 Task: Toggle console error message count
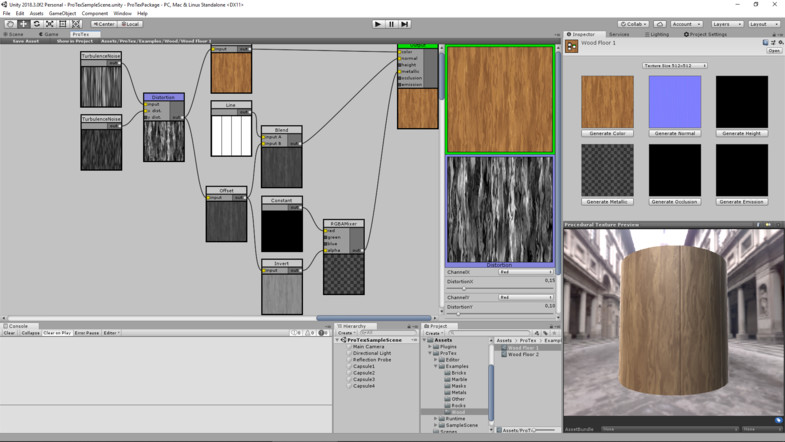[x=323, y=332]
